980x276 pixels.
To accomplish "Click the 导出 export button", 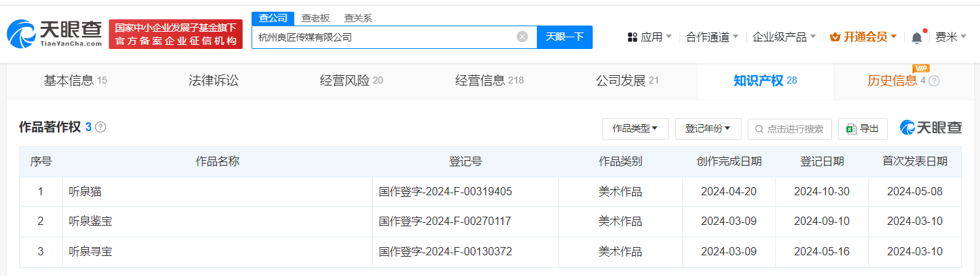I will 862,129.
